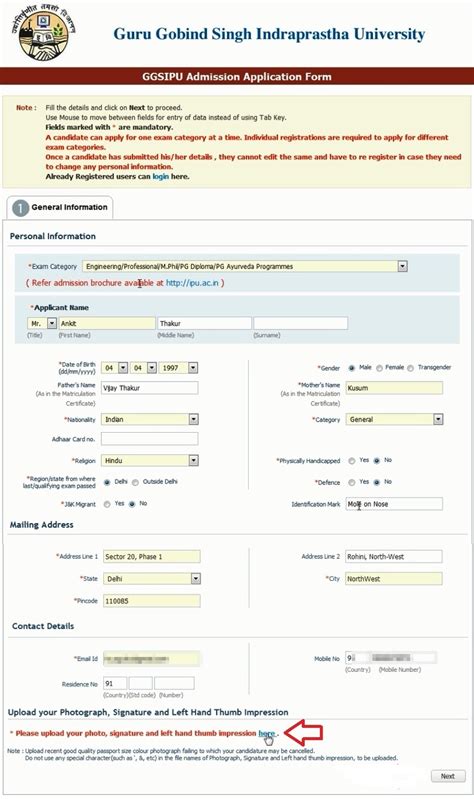Select No for Physically Handicapped
Image resolution: width=474 pixels, height=799 pixels.
tap(377, 461)
